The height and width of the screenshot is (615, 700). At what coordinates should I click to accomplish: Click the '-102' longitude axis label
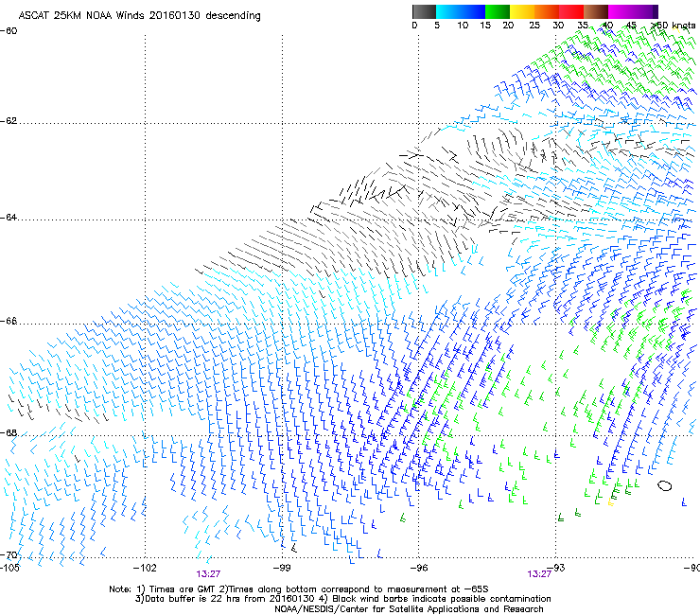[145, 568]
